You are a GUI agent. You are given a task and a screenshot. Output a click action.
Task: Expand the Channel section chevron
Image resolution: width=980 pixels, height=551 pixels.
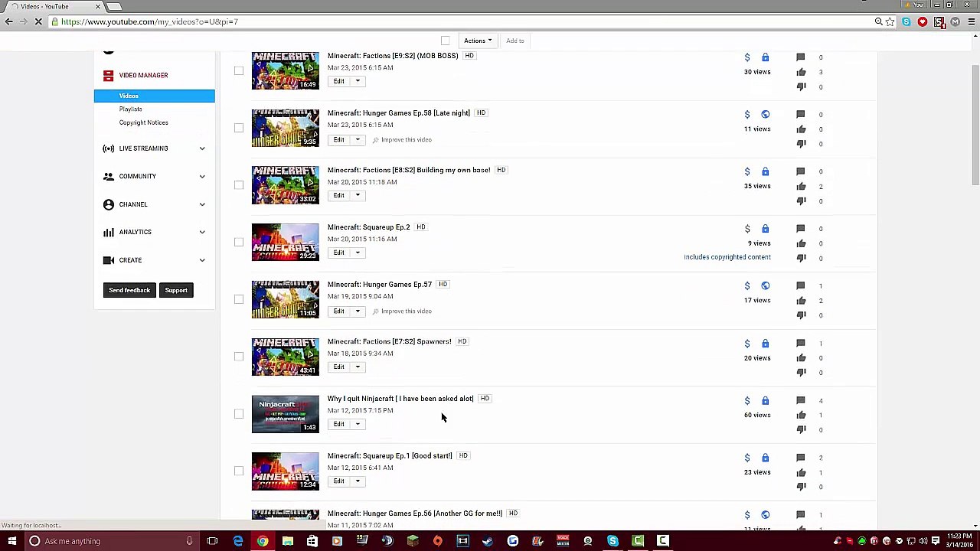(x=202, y=204)
